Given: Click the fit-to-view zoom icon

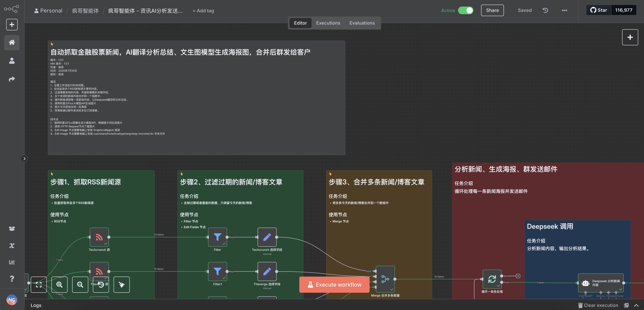Looking at the screenshot, I should tap(39, 284).
